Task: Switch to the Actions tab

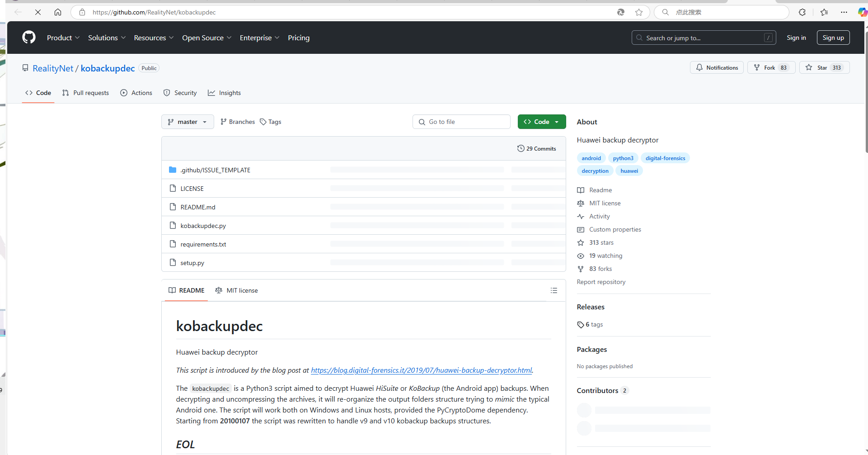Action: [136, 93]
